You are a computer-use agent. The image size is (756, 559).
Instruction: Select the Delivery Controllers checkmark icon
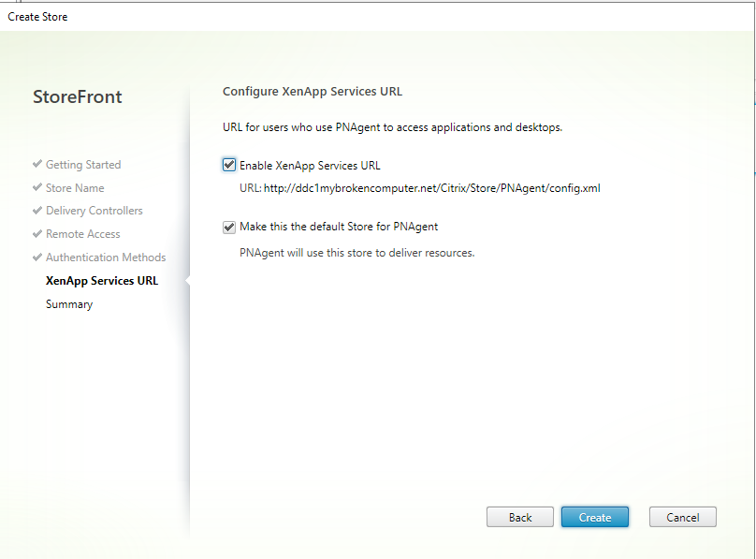pyautogui.click(x=37, y=212)
